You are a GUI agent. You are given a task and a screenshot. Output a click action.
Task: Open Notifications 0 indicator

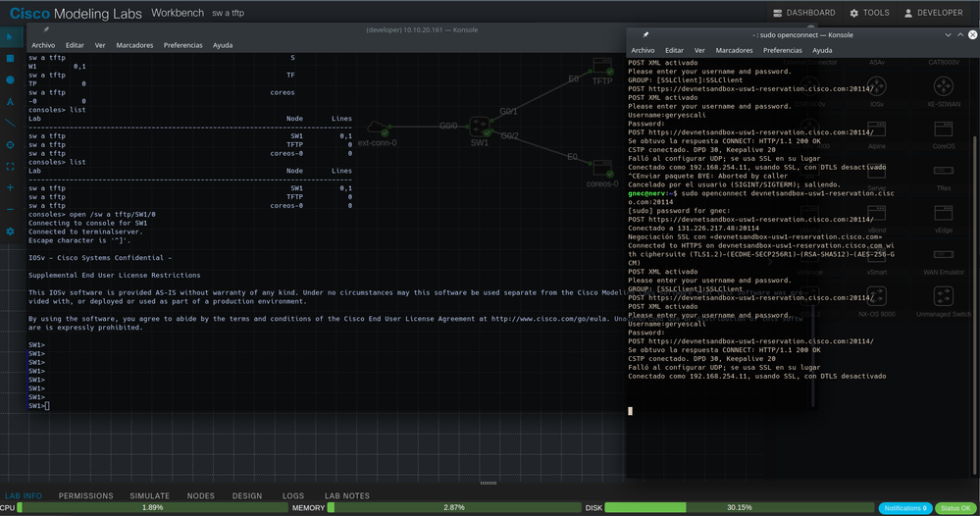[x=905, y=508]
